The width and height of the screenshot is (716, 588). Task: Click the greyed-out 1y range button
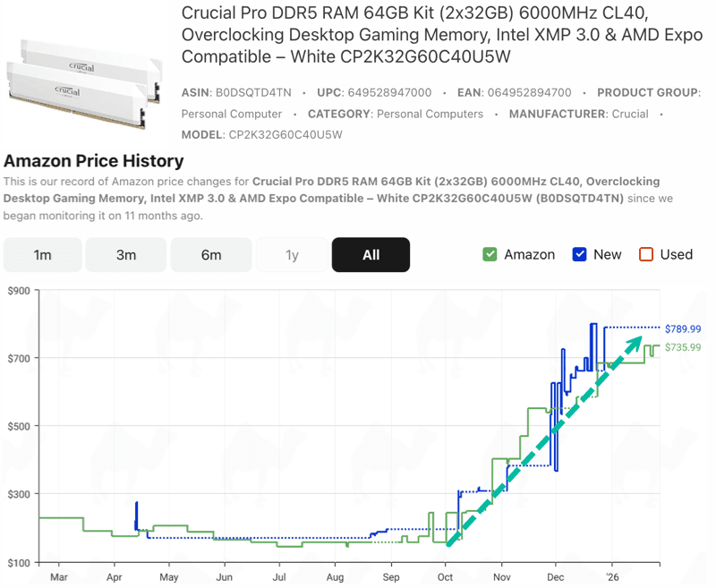click(292, 255)
